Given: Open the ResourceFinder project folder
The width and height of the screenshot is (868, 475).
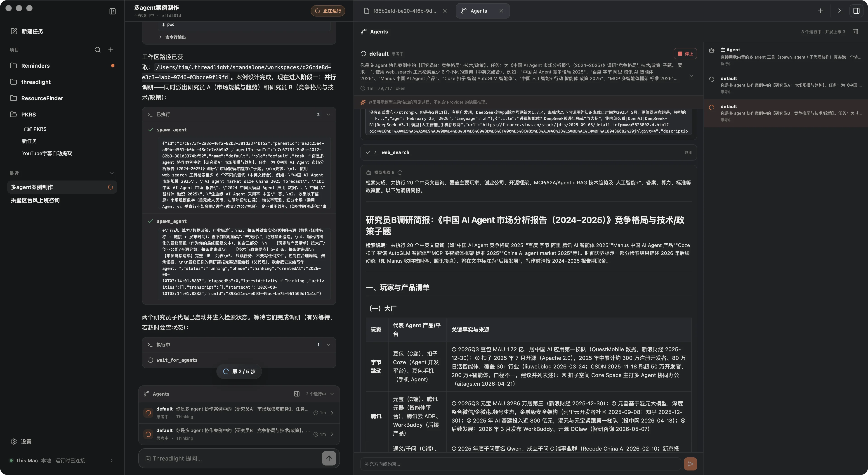Looking at the screenshot, I should (x=62, y=98).
